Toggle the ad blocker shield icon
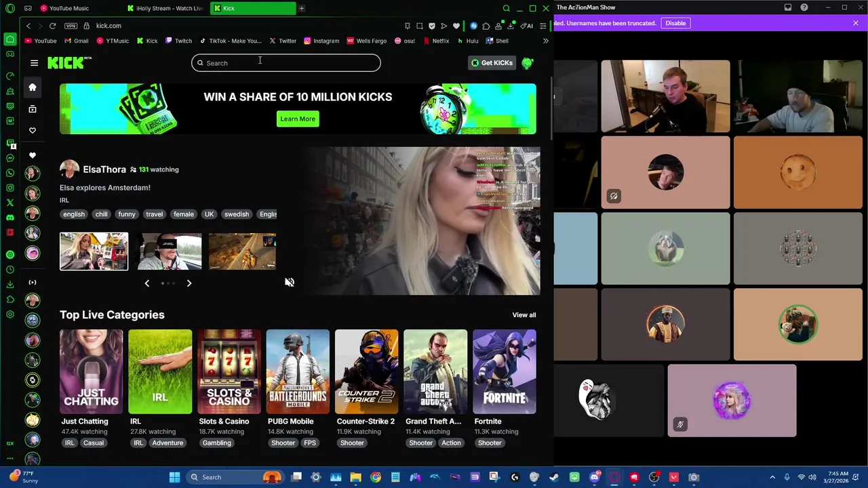Image resolution: width=868 pixels, height=488 pixels. pos(432,26)
